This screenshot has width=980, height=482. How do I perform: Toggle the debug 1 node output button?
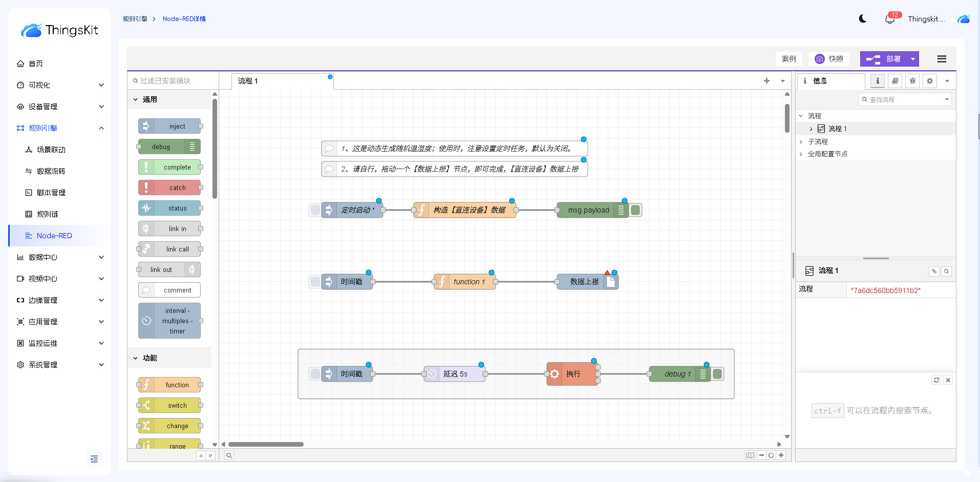[x=717, y=374]
